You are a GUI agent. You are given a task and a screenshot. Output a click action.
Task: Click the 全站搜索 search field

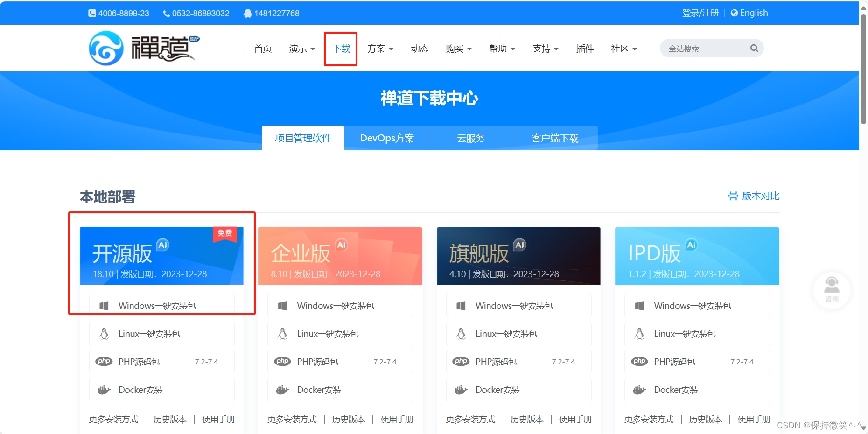[x=712, y=48]
